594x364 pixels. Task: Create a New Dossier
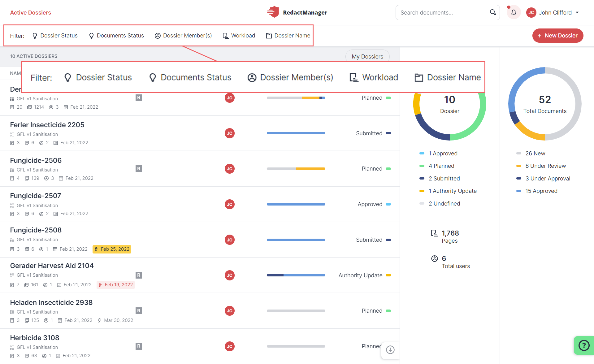coord(558,36)
